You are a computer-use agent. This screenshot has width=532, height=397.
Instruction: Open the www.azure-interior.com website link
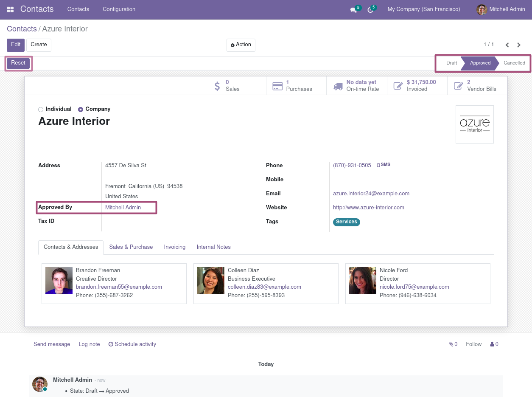click(369, 208)
